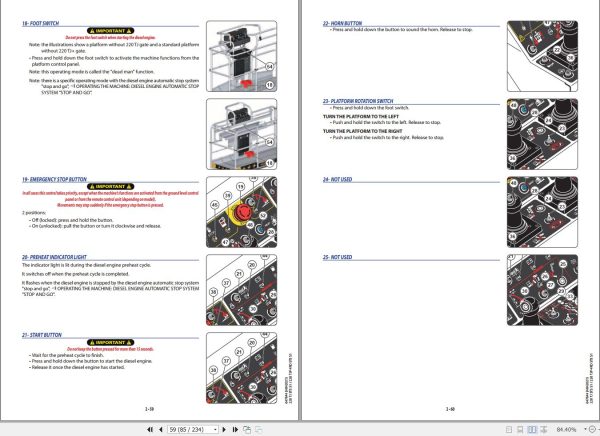
Task: Click the '22- HORN BUTTON' heading
Action: coord(342,23)
